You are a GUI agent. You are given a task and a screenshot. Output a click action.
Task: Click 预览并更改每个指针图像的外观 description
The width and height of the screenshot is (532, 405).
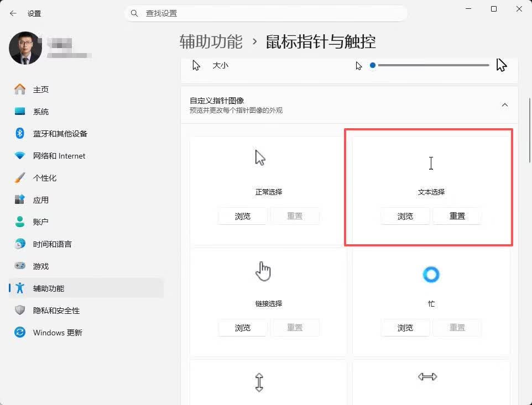(236, 111)
